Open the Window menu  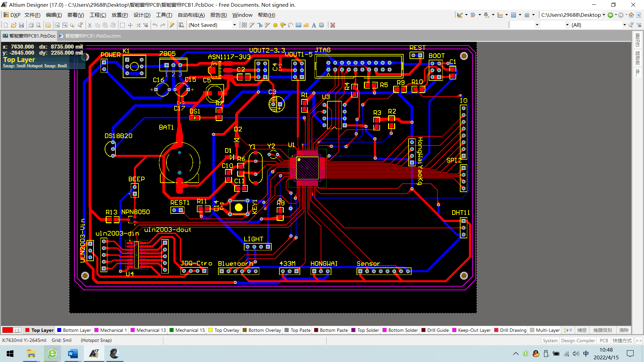(242, 15)
